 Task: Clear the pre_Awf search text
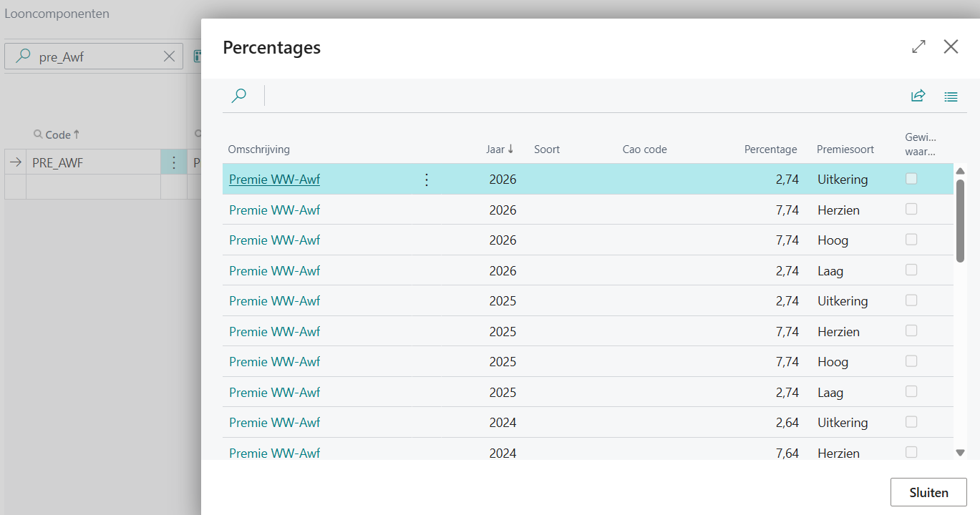169,57
